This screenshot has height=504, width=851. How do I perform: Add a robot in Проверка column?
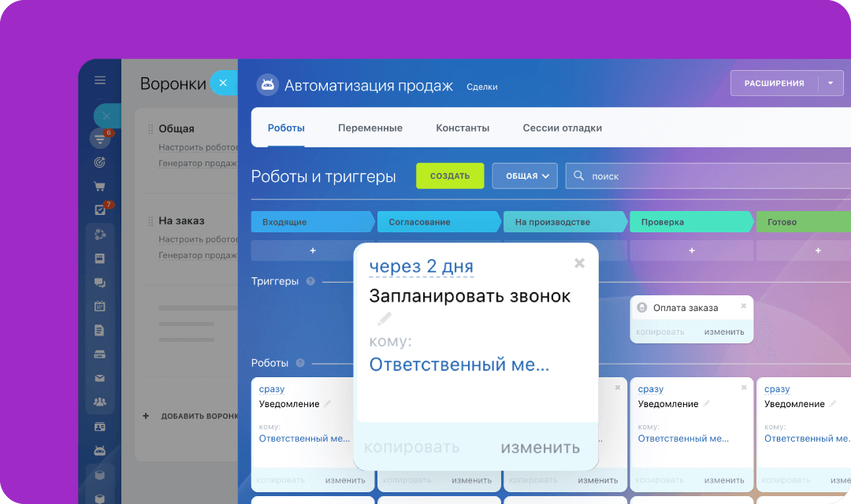[692, 250]
